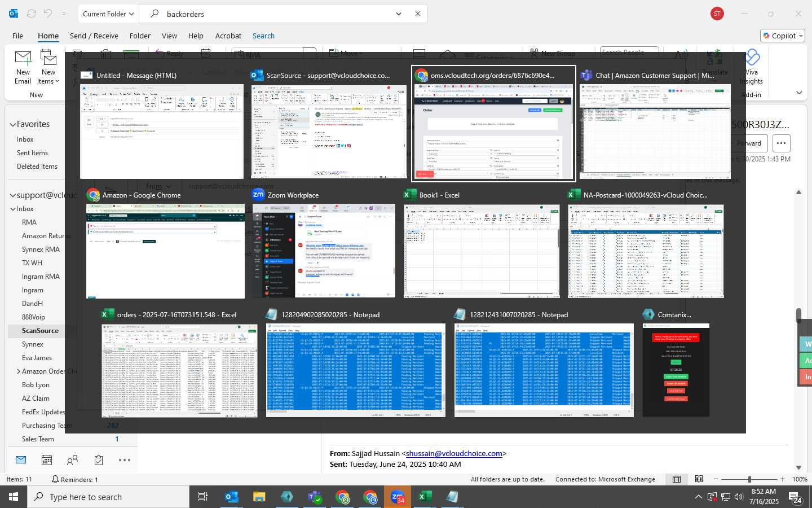Open the Eva James folder
The width and height of the screenshot is (812, 508).
[x=37, y=358]
